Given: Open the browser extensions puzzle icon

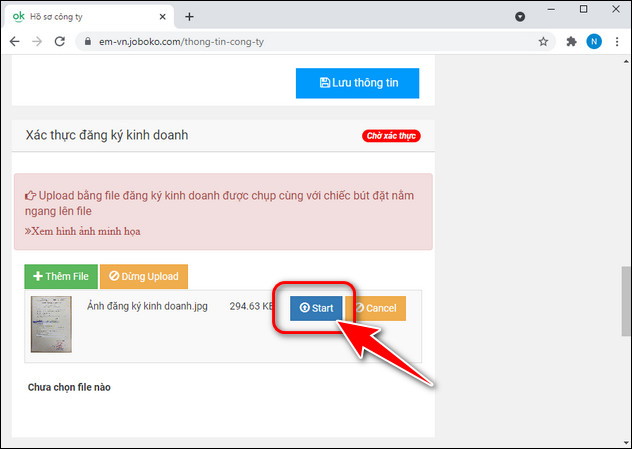Looking at the screenshot, I should pos(572,42).
